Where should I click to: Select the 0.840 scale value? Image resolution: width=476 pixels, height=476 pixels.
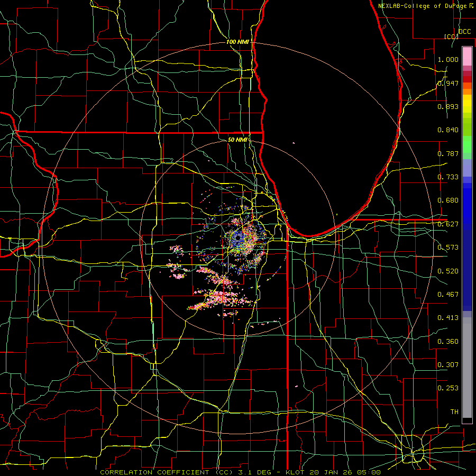coord(448,130)
